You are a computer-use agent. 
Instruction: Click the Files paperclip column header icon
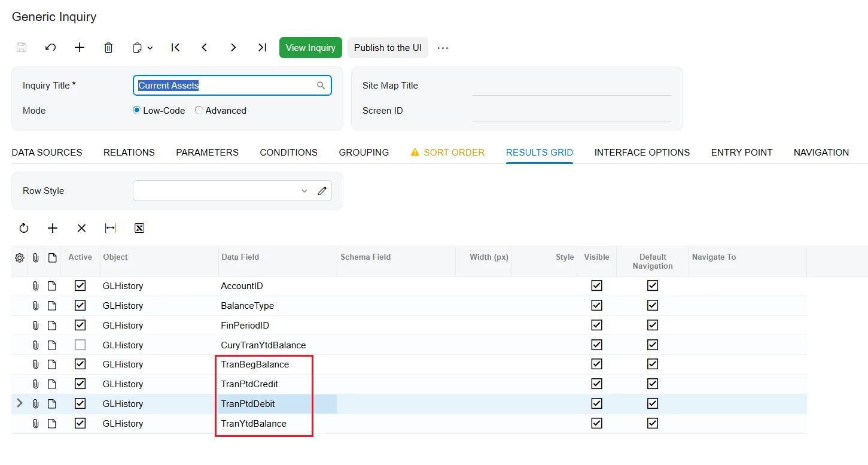[x=36, y=257]
